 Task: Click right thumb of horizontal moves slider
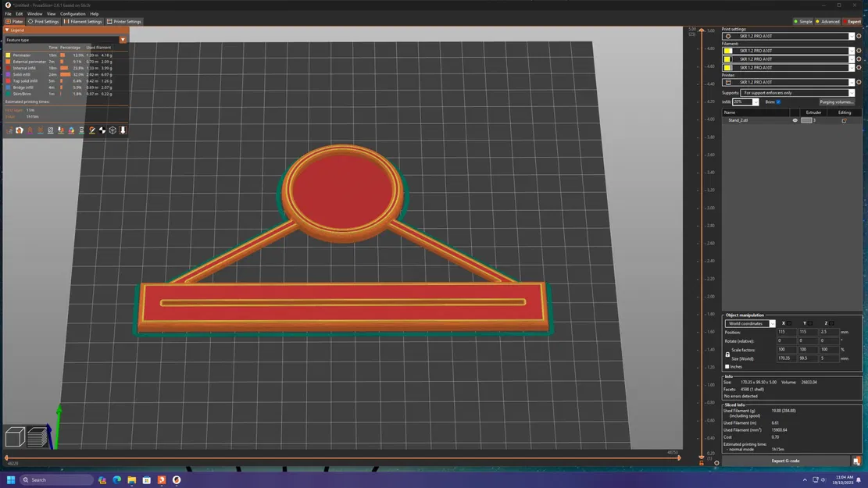[679, 458]
